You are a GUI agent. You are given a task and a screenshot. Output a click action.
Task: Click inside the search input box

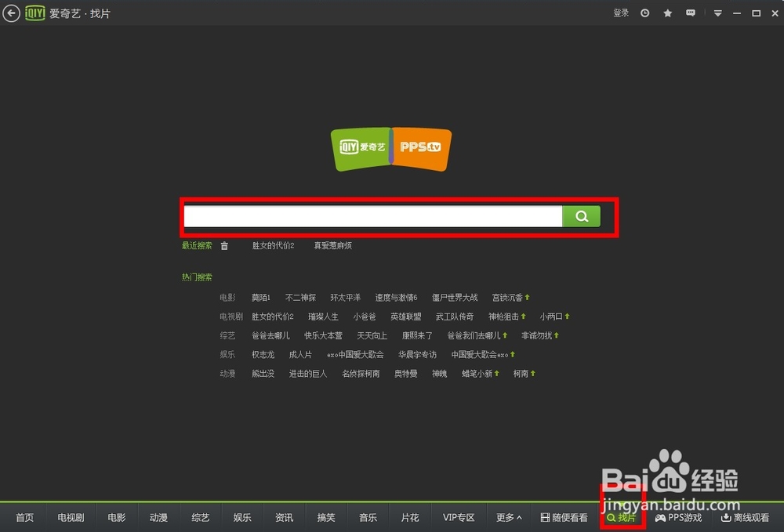pos(368,215)
